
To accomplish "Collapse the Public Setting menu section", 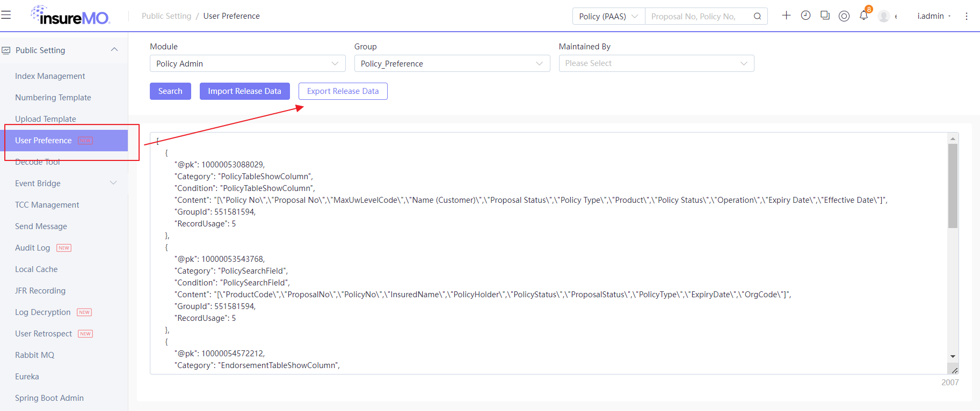I will [114, 50].
